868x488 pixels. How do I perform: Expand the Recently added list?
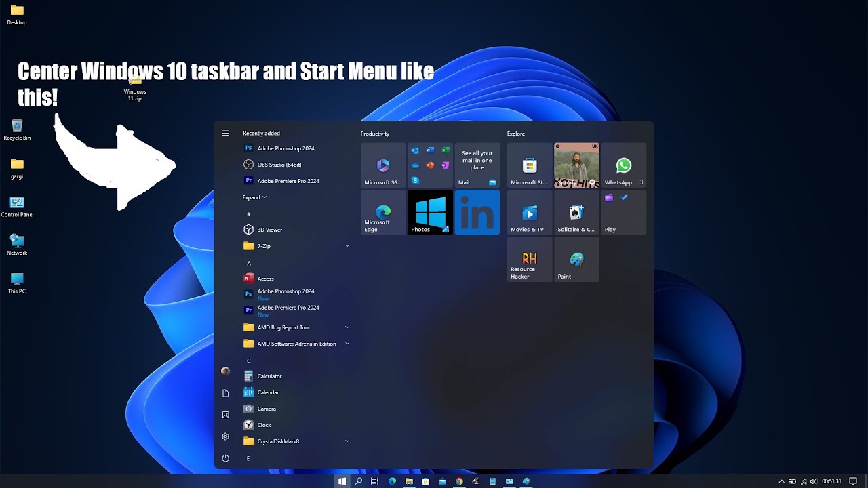coord(254,197)
